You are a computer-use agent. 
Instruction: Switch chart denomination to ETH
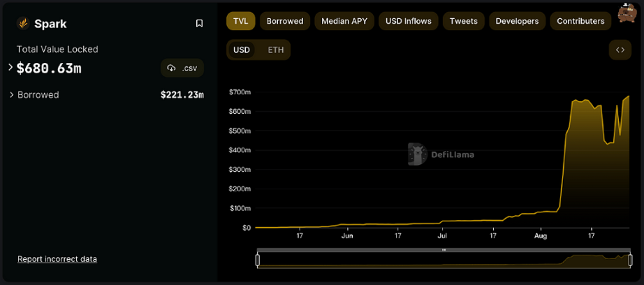click(x=275, y=50)
